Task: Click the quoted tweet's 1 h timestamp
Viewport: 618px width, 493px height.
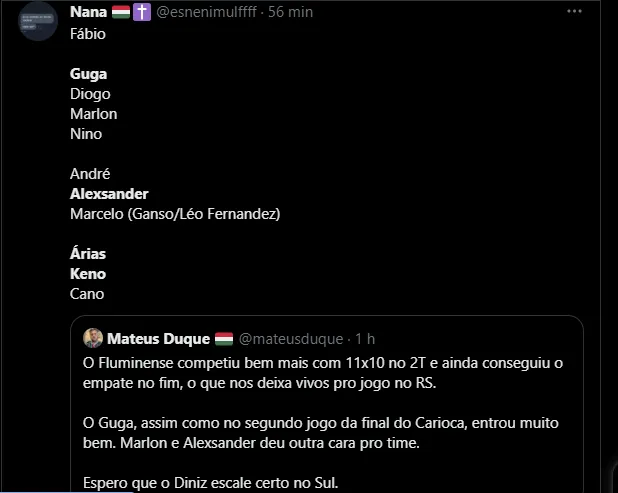Action: [364, 338]
